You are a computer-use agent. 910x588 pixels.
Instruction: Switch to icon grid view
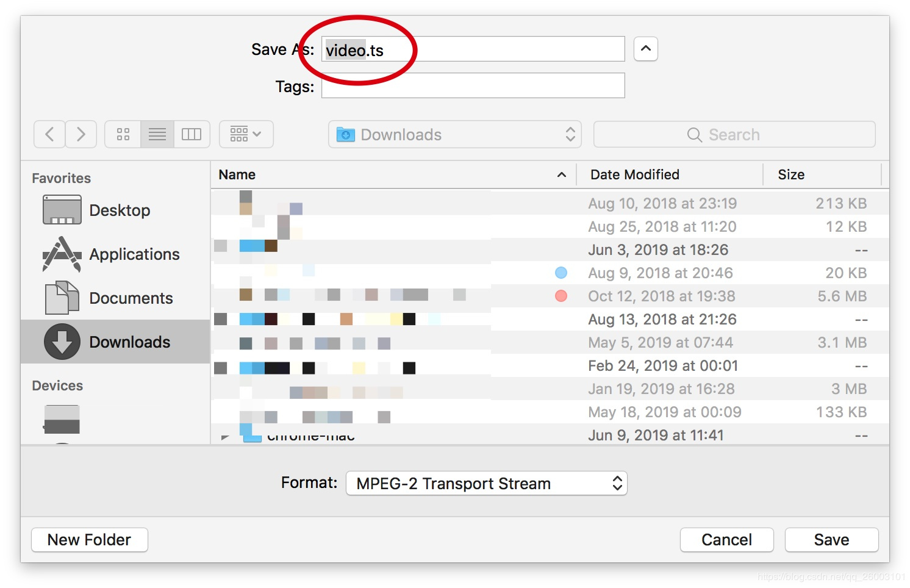123,134
